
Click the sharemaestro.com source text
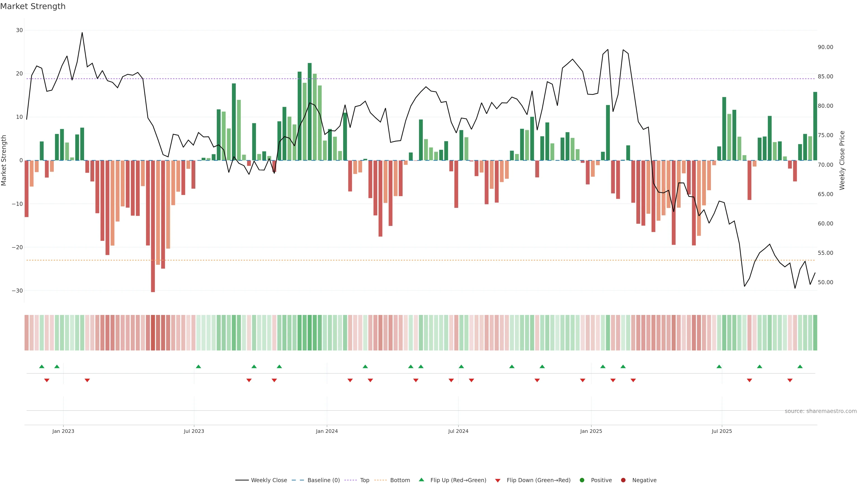click(821, 411)
